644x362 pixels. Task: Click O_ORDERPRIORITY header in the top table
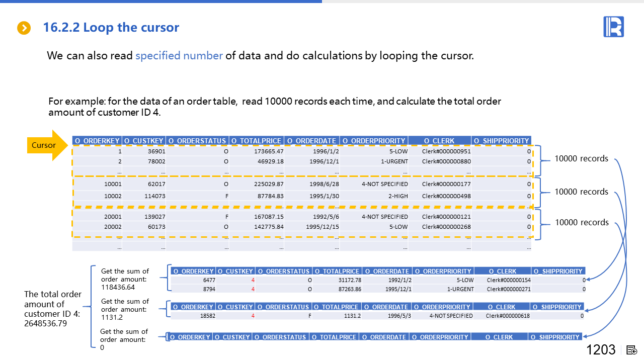click(373, 141)
